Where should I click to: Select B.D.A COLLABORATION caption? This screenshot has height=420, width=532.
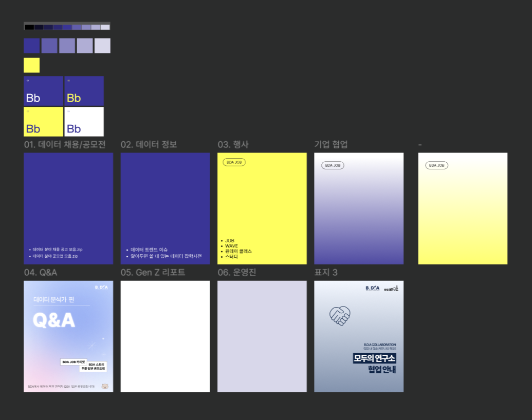(380, 345)
